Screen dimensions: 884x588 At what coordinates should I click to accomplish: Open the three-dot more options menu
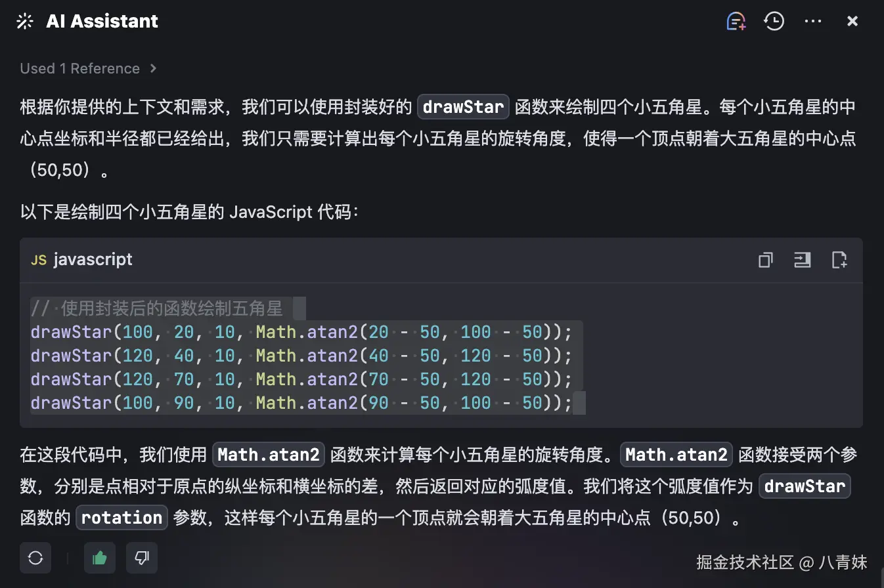(813, 22)
